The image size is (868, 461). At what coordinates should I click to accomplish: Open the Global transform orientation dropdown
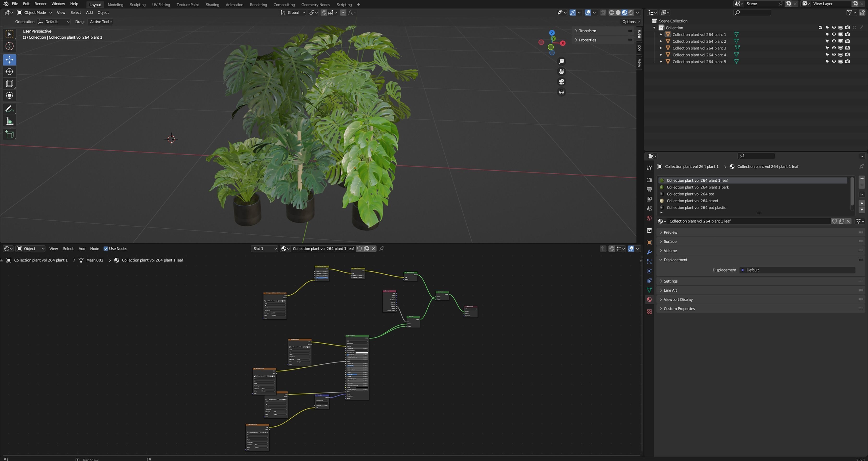pos(293,13)
